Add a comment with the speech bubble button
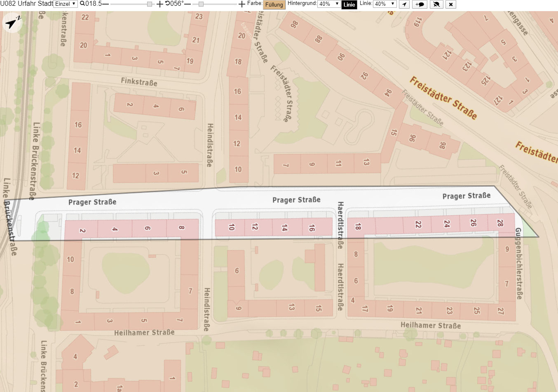This screenshot has height=392, width=558. (420, 4)
